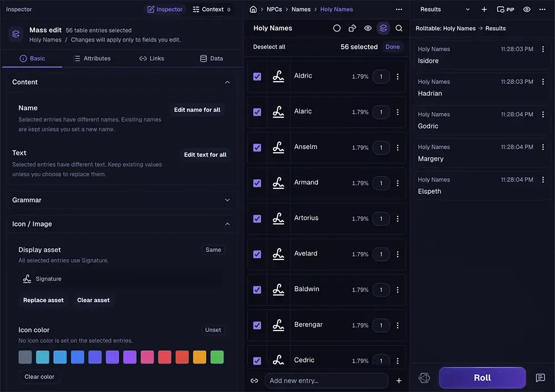
Task: Click the Add new entry input field
Action: [326, 381]
